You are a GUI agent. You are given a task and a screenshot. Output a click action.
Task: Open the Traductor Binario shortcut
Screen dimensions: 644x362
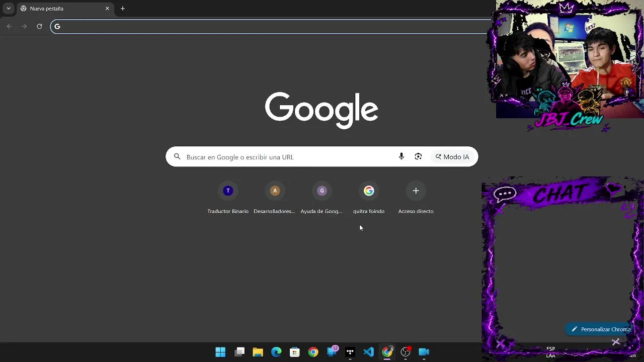click(x=228, y=191)
